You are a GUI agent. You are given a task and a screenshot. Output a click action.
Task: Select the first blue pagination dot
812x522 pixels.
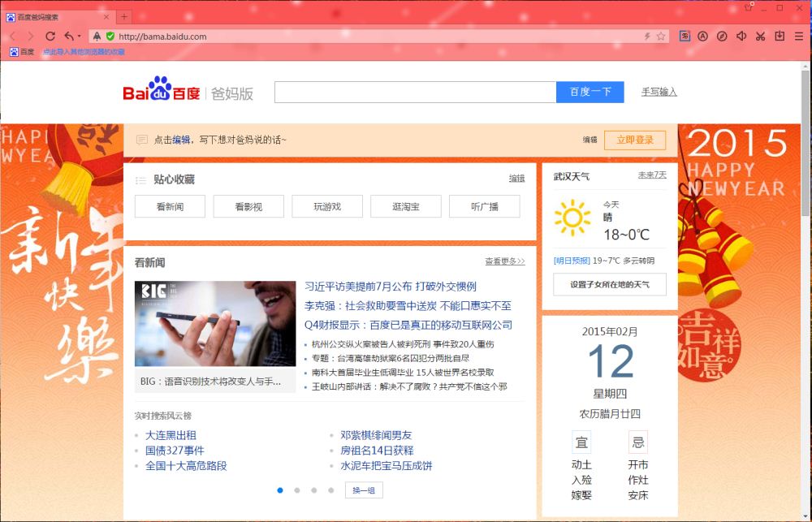pyautogui.click(x=281, y=490)
